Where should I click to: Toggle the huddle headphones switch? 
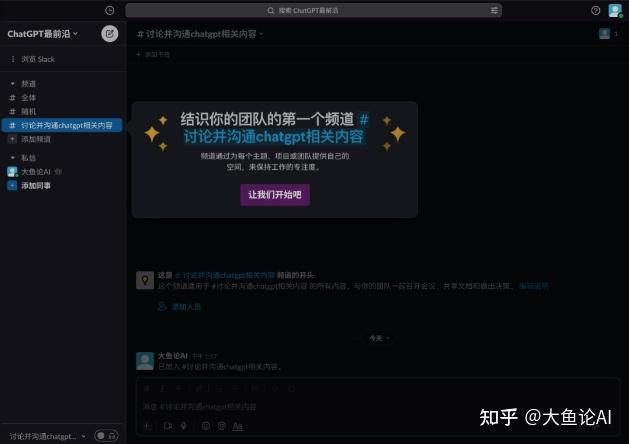106,436
